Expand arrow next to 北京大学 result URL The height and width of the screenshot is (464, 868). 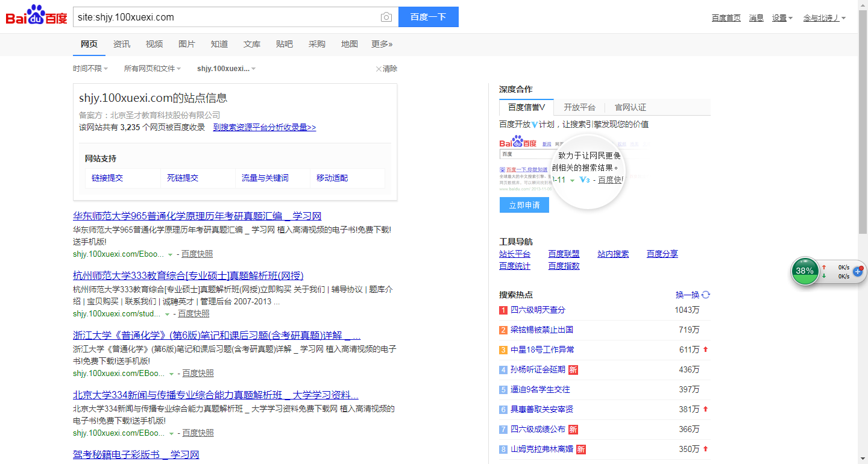(171, 434)
